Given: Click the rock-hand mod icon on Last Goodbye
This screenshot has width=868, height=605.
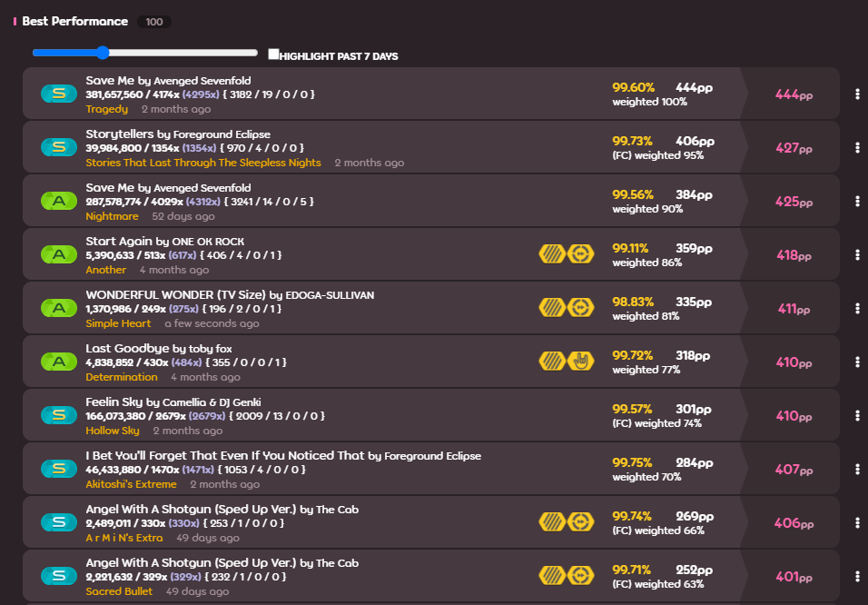Looking at the screenshot, I should coord(581,362).
